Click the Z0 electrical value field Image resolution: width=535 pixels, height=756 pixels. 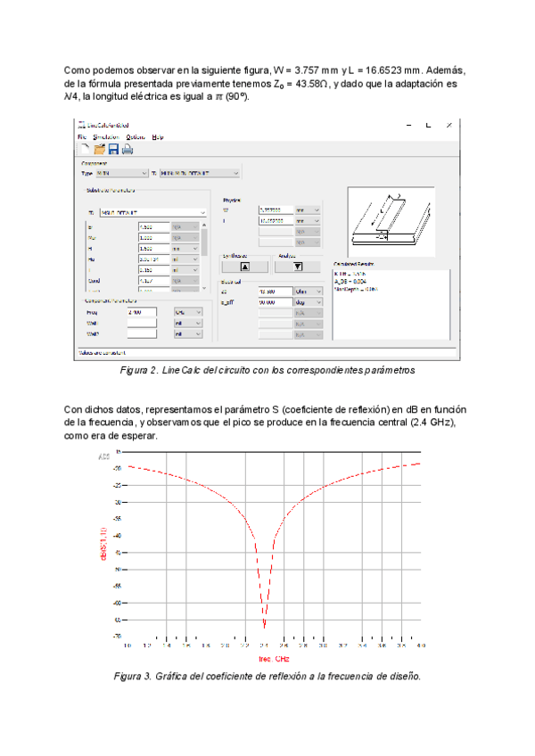(x=276, y=292)
